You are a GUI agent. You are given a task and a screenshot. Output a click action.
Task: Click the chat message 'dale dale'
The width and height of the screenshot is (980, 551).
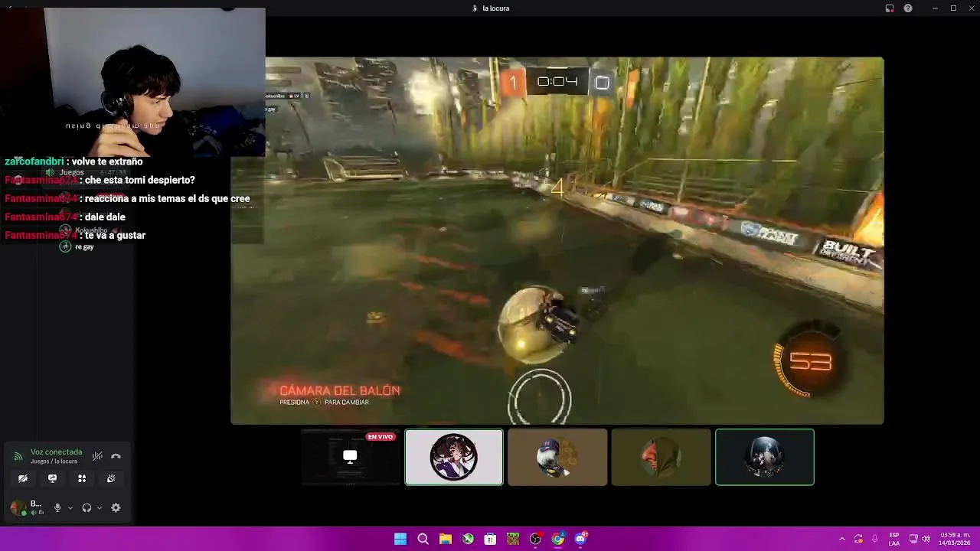105,217
